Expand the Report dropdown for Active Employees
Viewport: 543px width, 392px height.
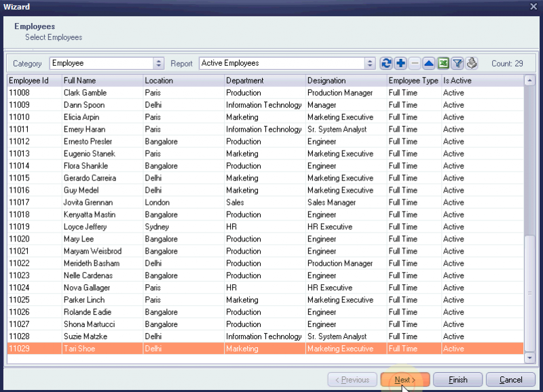pos(370,63)
